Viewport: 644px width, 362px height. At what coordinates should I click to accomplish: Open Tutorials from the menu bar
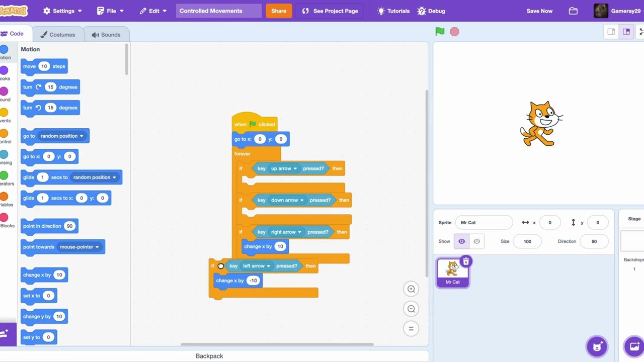click(x=393, y=11)
